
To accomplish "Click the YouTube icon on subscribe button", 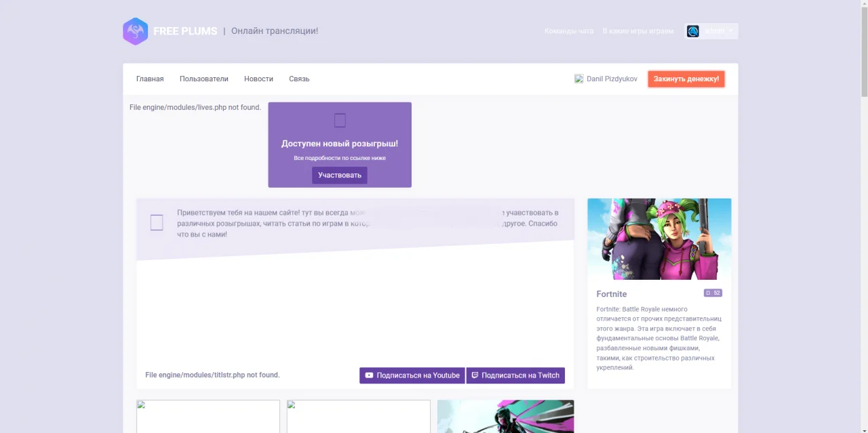I will (369, 375).
